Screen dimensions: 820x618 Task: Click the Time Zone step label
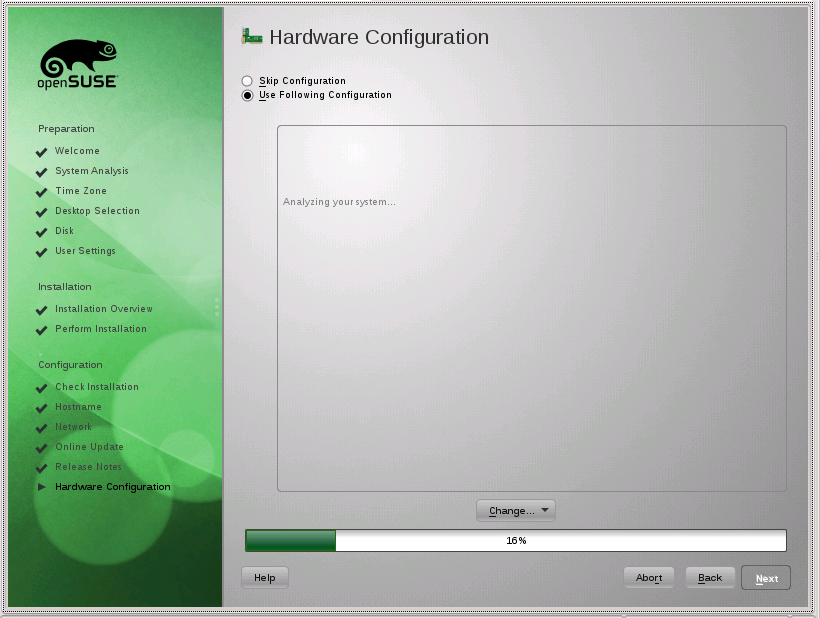pos(81,191)
